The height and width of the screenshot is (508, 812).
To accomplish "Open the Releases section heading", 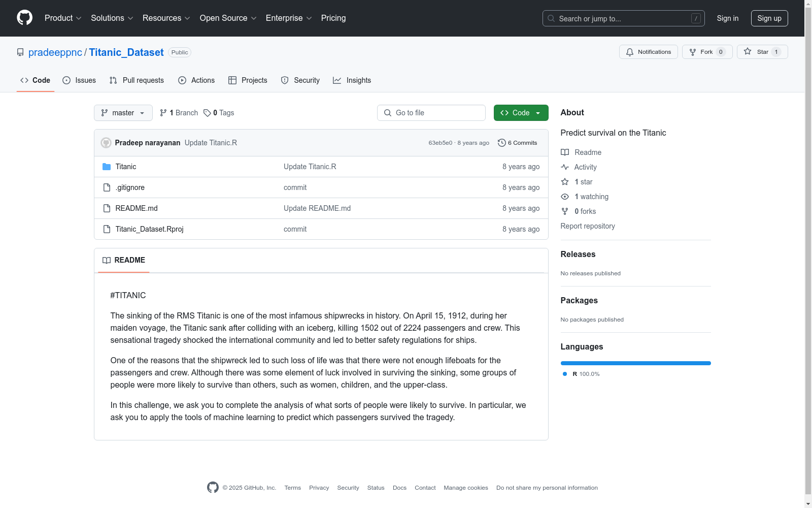I will [x=578, y=255].
